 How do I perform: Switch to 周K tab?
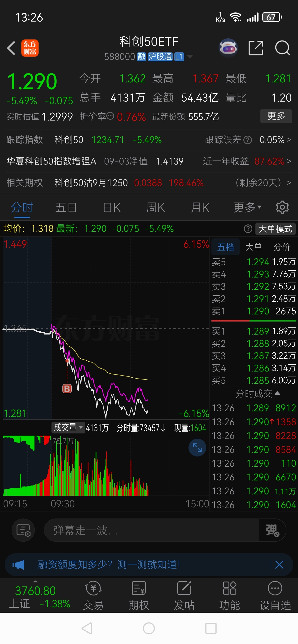[155, 207]
